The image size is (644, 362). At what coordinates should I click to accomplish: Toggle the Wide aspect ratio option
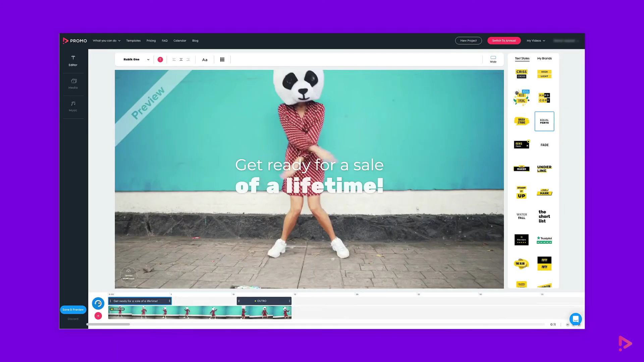[x=493, y=59]
